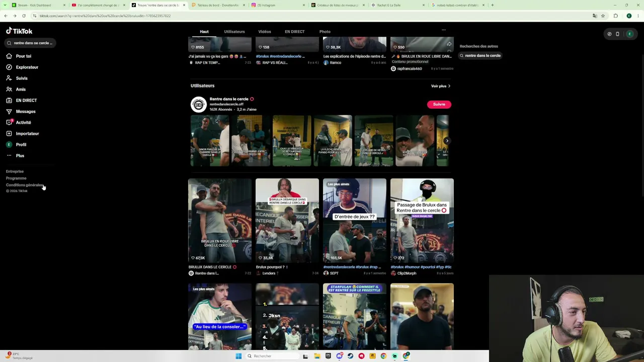Select the Haut search tab
Screen dimensions: 644x362
coord(204,32)
